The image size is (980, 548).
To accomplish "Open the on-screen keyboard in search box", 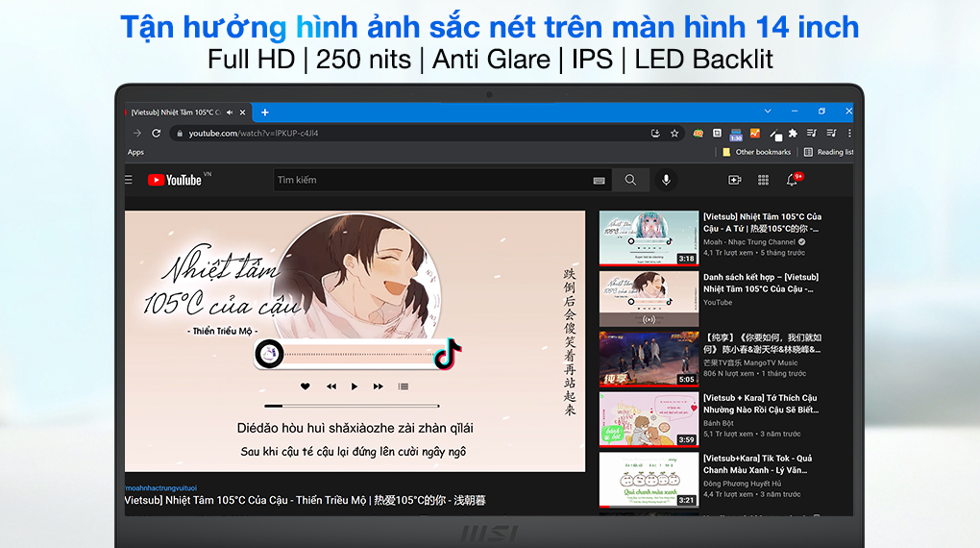I will (599, 180).
